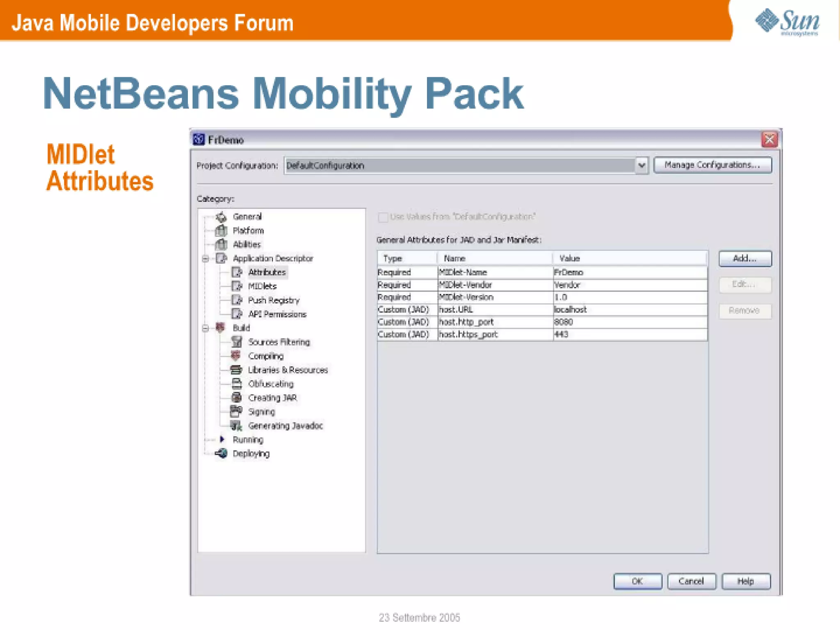This screenshot has height=630, width=840.
Task: Select Sources Filtering under Build
Action: coord(279,342)
